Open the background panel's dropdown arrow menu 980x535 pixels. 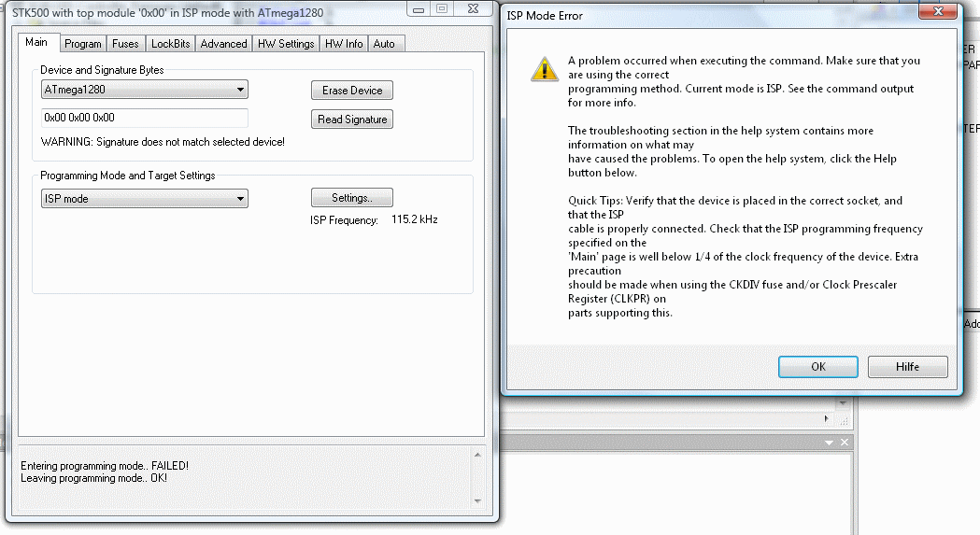pos(829,443)
